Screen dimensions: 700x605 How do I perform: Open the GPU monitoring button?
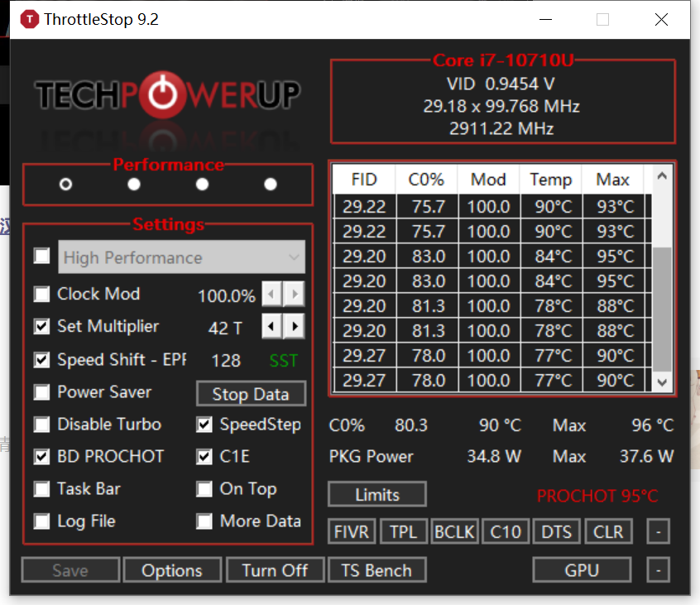click(582, 570)
